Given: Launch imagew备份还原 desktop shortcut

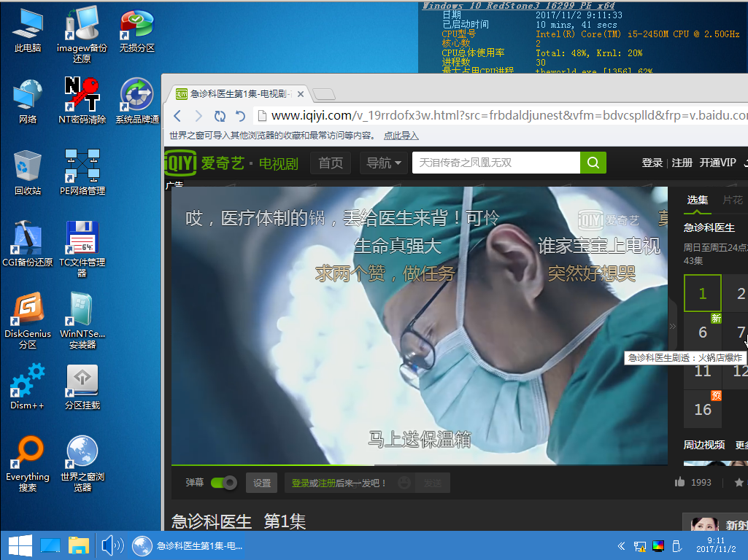Looking at the screenshot, I should pyautogui.click(x=82, y=34).
